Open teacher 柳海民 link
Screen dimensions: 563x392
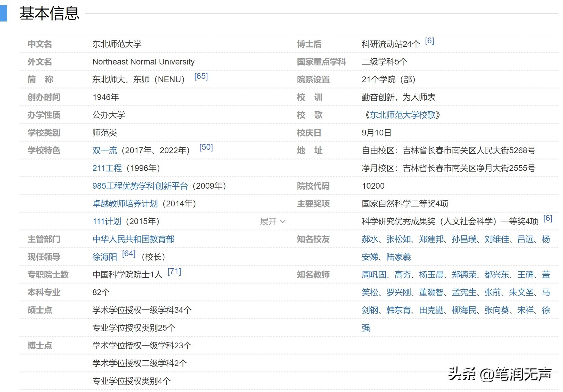click(464, 310)
